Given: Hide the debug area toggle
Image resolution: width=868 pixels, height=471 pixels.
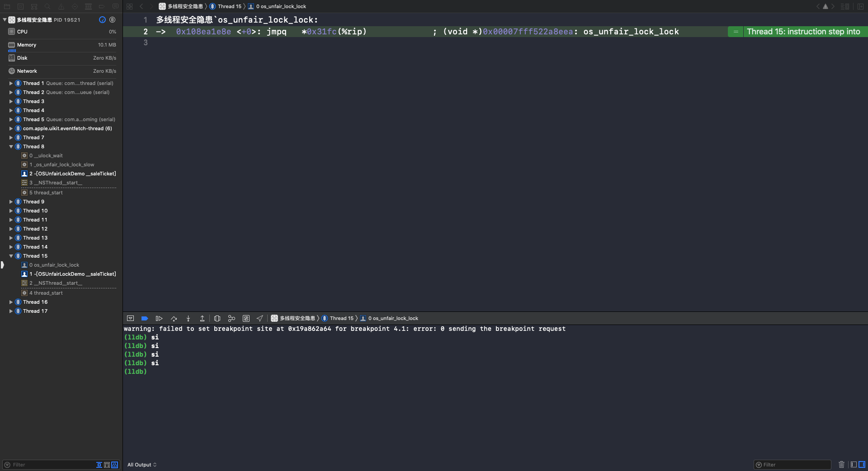Looking at the screenshot, I should click(x=130, y=318).
